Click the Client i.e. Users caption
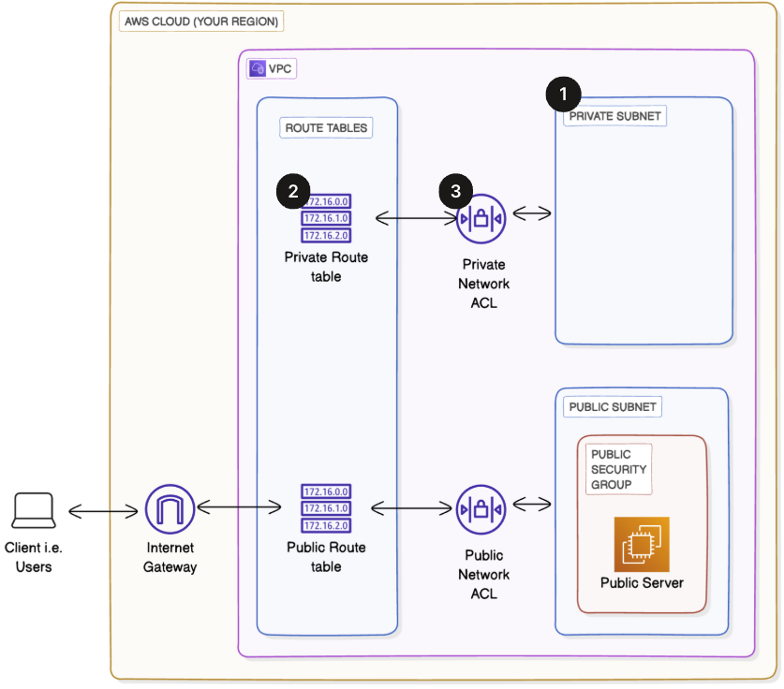The image size is (784, 689). point(34,558)
